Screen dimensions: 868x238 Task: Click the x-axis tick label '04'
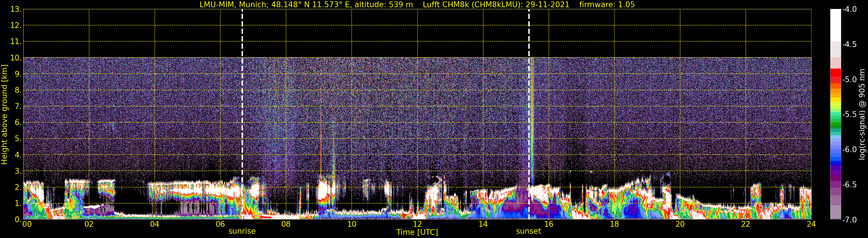click(x=155, y=224)
